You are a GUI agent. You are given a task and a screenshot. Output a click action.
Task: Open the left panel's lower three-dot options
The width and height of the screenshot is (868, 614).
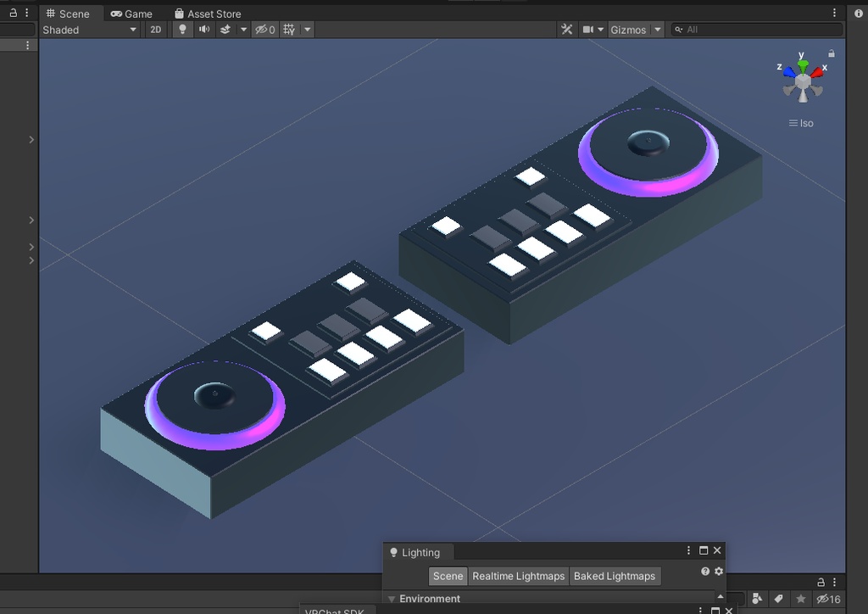click(28, 46)
